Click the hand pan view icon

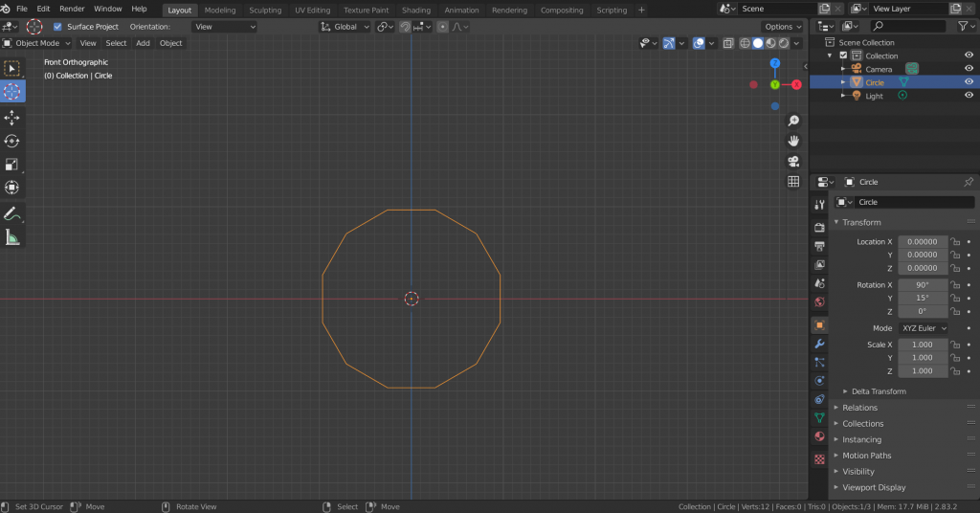click(793, 141)
